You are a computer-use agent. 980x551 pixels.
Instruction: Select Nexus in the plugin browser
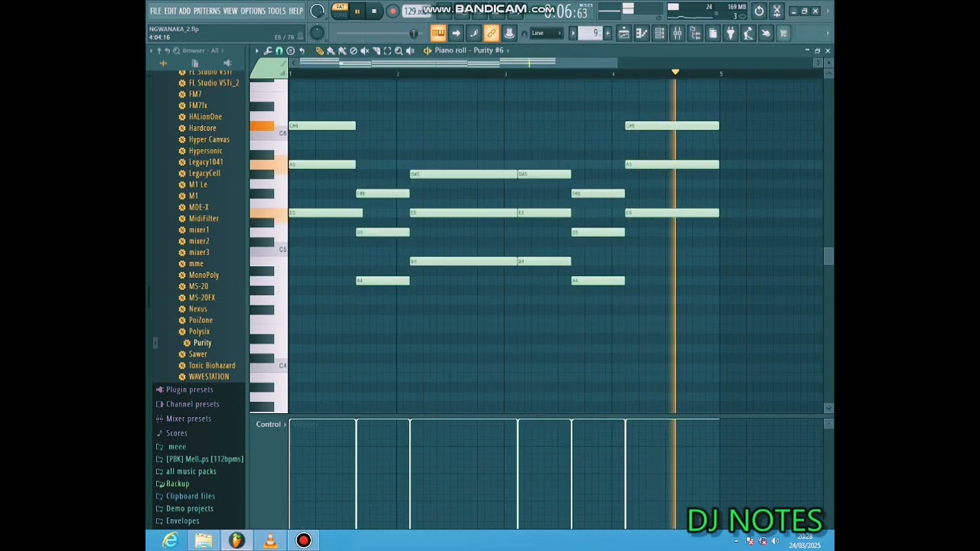(198, 309)
